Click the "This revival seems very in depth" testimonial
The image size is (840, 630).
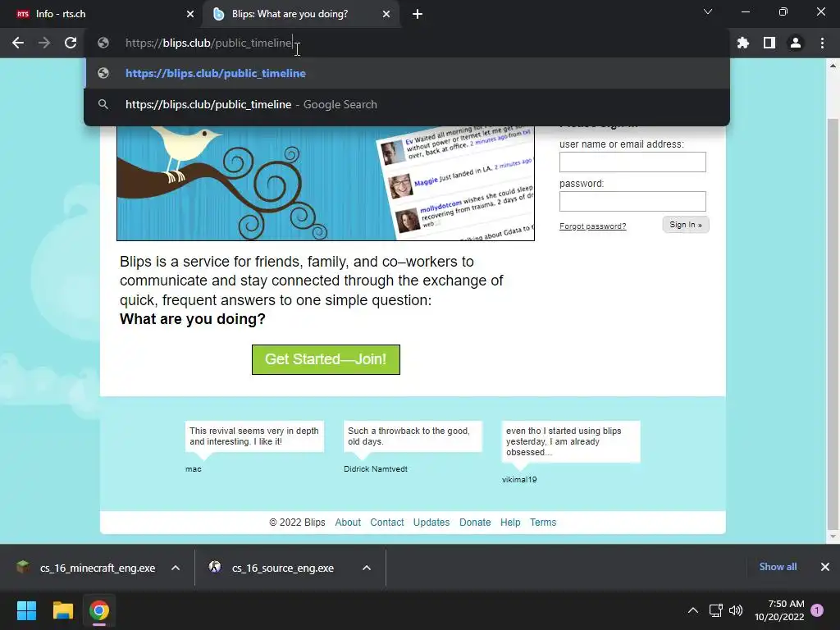tap(254, 436)
